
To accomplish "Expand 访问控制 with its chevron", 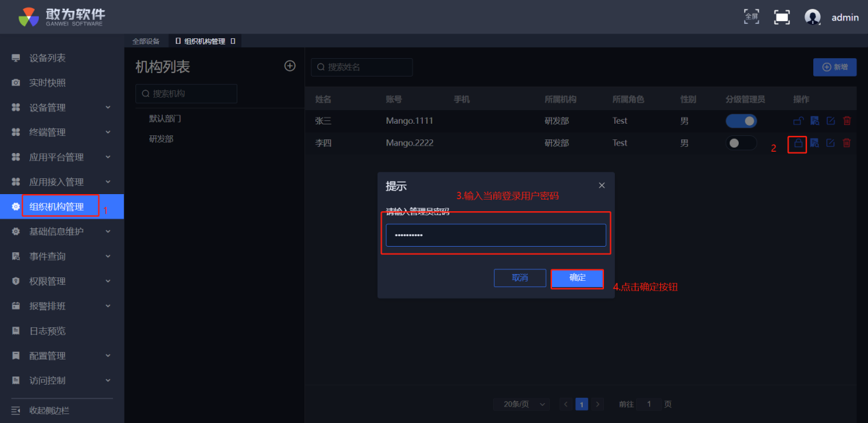I will [x=108, y=380].
